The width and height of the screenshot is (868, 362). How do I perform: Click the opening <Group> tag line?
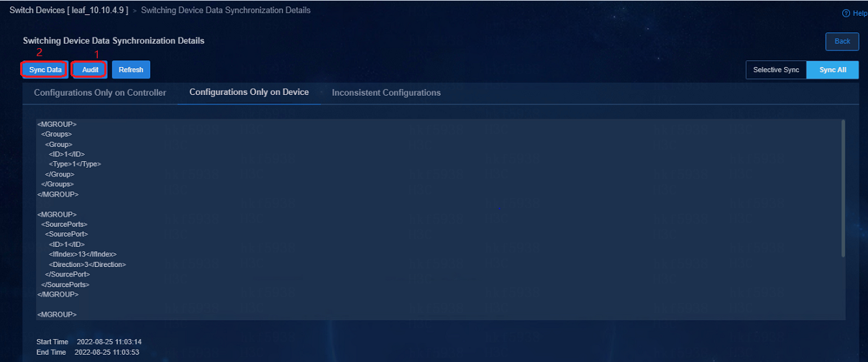(59, 143)
